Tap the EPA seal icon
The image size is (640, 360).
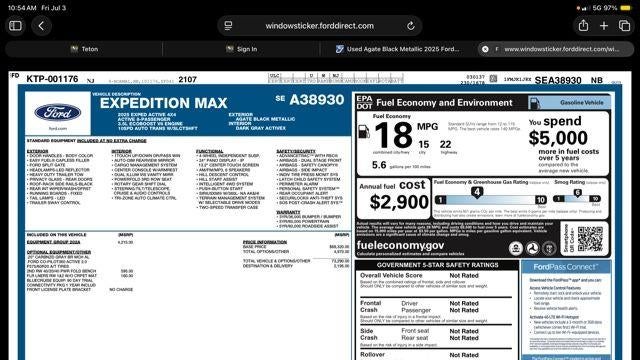coord(516,248)
